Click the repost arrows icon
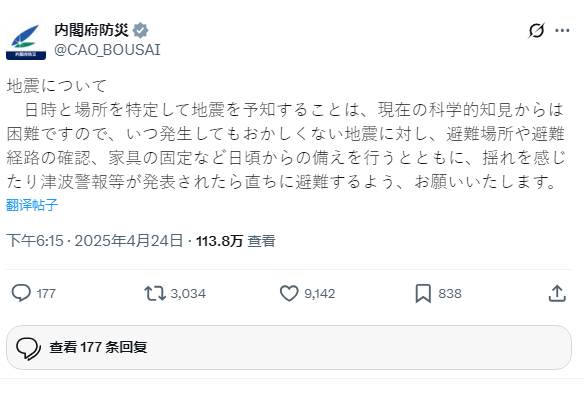Screen dimensions: 584x396 155,293
